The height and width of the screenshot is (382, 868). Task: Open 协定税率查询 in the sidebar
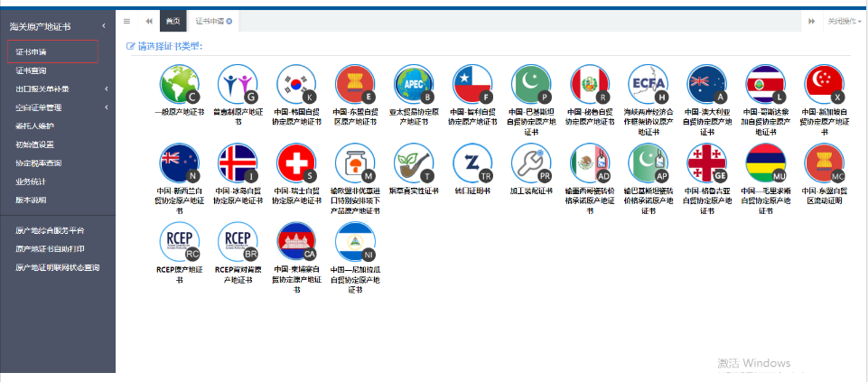coord(38,163)
